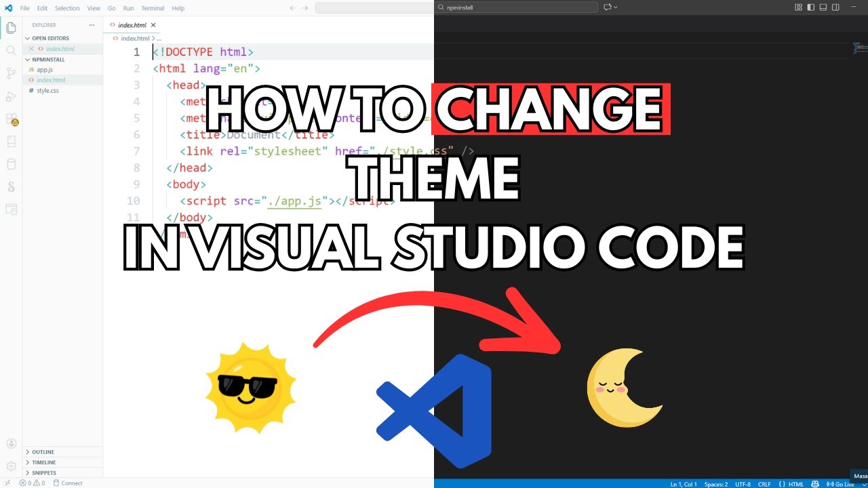Viewport: 868px width, 488px height.
Task: Expand the OUTLINE section
Action: (x=62, y=452)
